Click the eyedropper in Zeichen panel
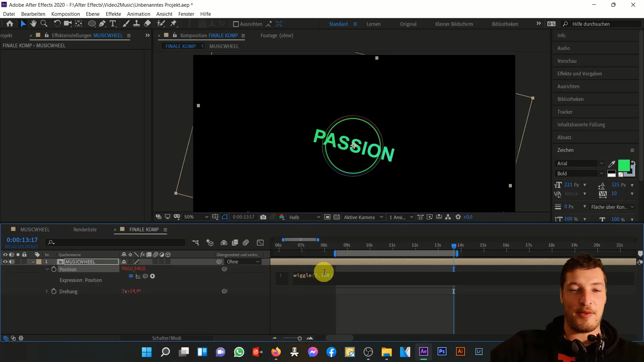This screenshot has height=362, width=644. tap(612, 164)
